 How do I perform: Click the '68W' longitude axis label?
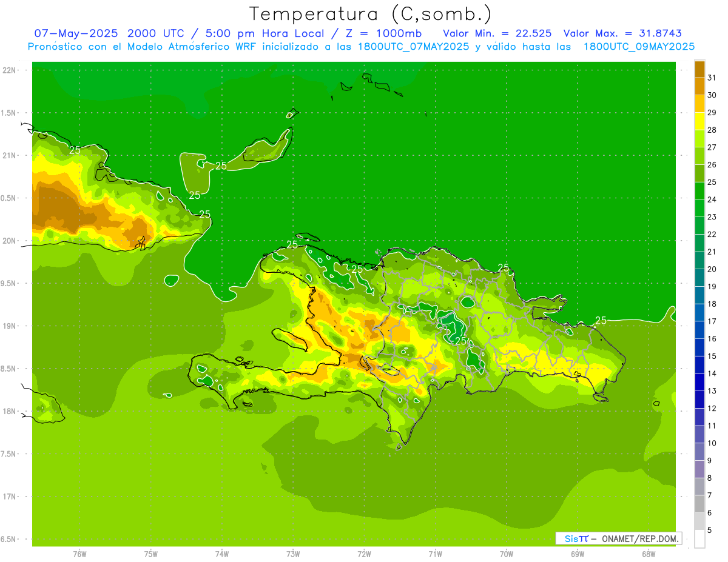coord(649,554)
